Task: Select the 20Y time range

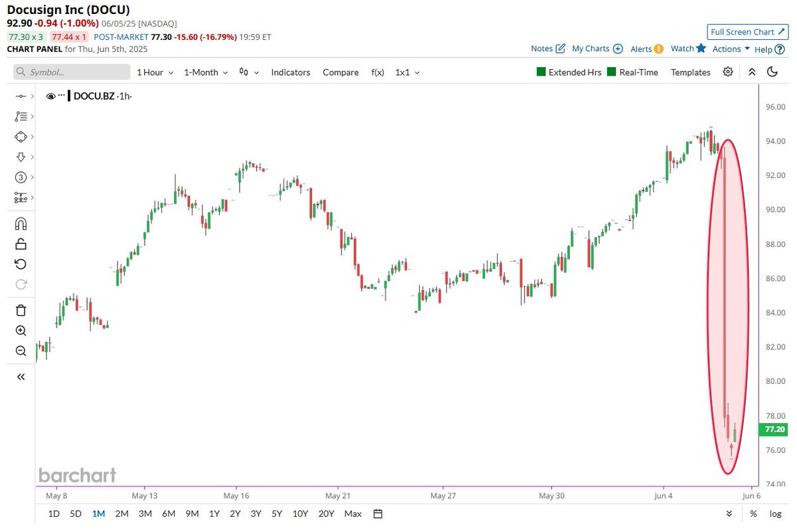Action: (x=326, y=513)
